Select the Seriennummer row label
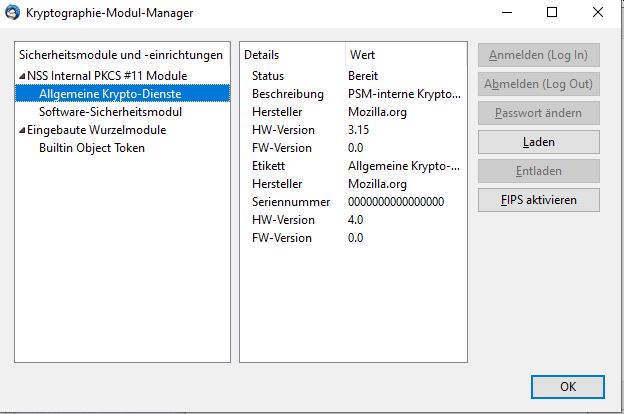This screenshot has width=624, height=414. 291,202
